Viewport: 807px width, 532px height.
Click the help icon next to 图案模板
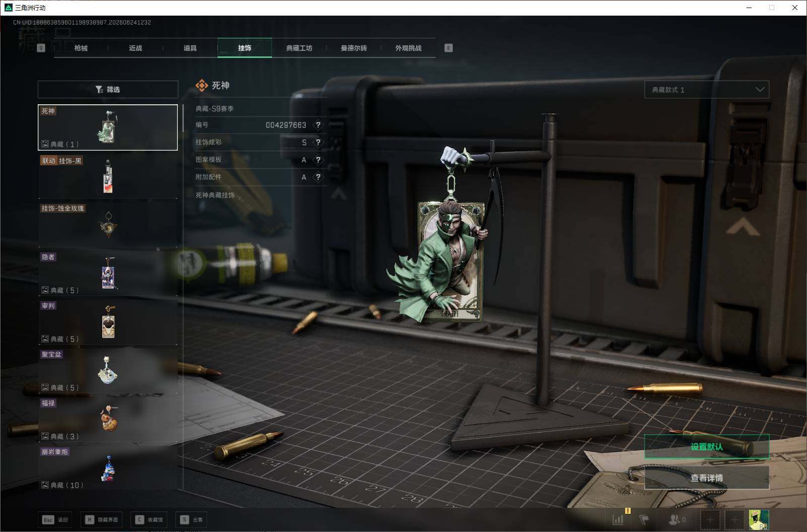pyautogui.click(x=318, y=160)
